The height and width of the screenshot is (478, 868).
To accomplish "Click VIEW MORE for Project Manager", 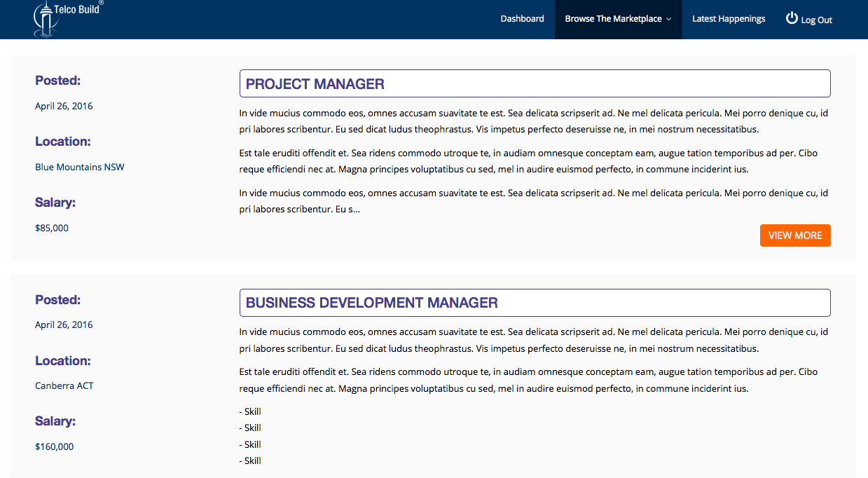I will click(795, 235).
